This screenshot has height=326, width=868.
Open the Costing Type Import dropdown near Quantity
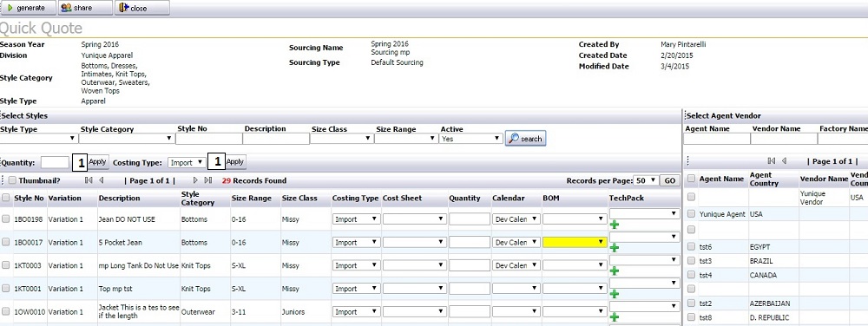tap(187, 162)
